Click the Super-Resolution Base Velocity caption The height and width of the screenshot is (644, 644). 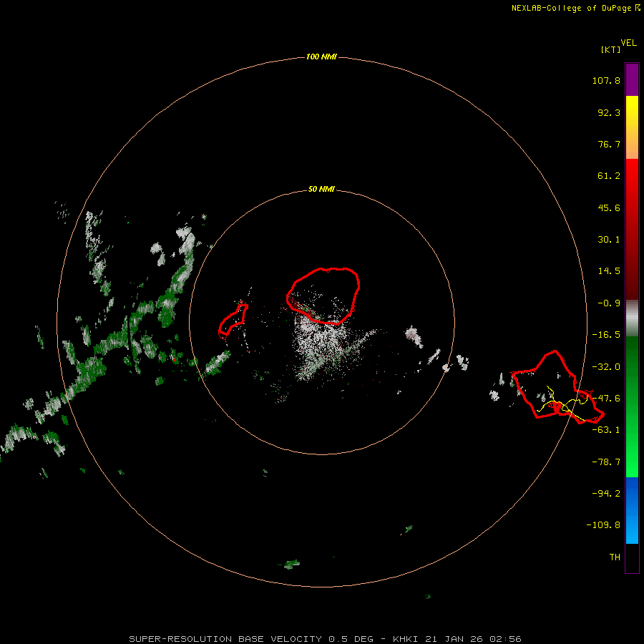tap(325, 639)
